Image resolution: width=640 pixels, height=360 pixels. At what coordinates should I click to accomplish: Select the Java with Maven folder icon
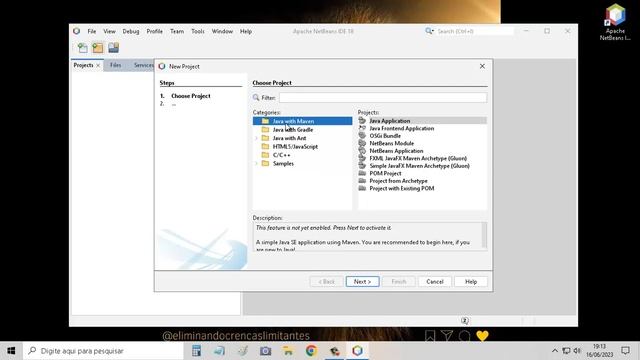pyautogui.click(x=265, y=121)
